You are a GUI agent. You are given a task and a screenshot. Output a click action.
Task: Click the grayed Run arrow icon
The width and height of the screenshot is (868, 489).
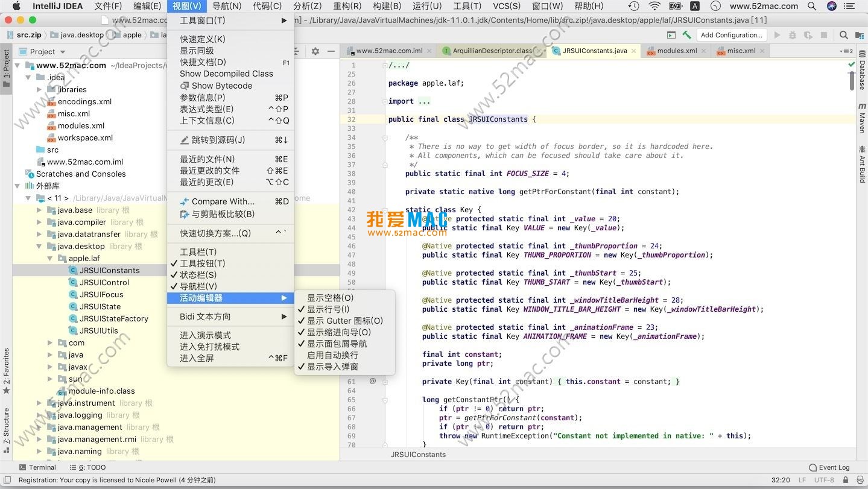click(777, 35)
